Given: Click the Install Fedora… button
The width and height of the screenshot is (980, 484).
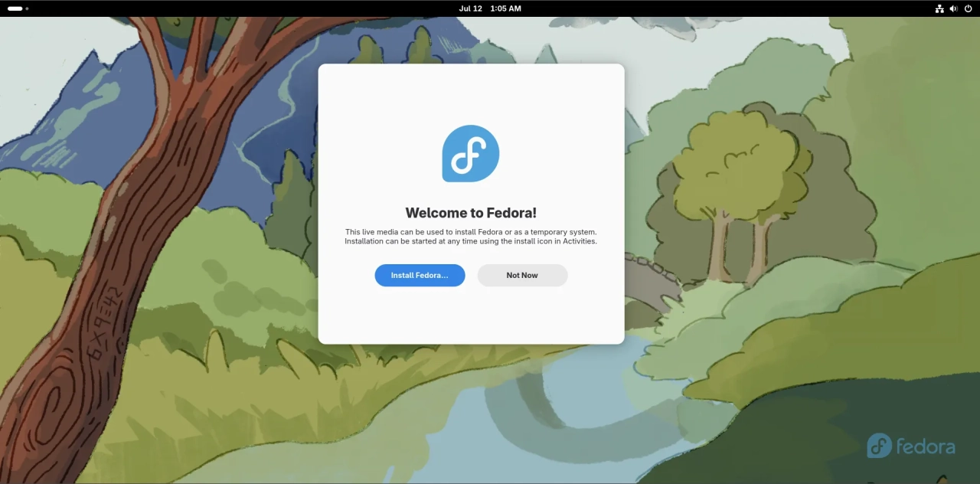Looking at the screenshot, I should pos(420,275).
